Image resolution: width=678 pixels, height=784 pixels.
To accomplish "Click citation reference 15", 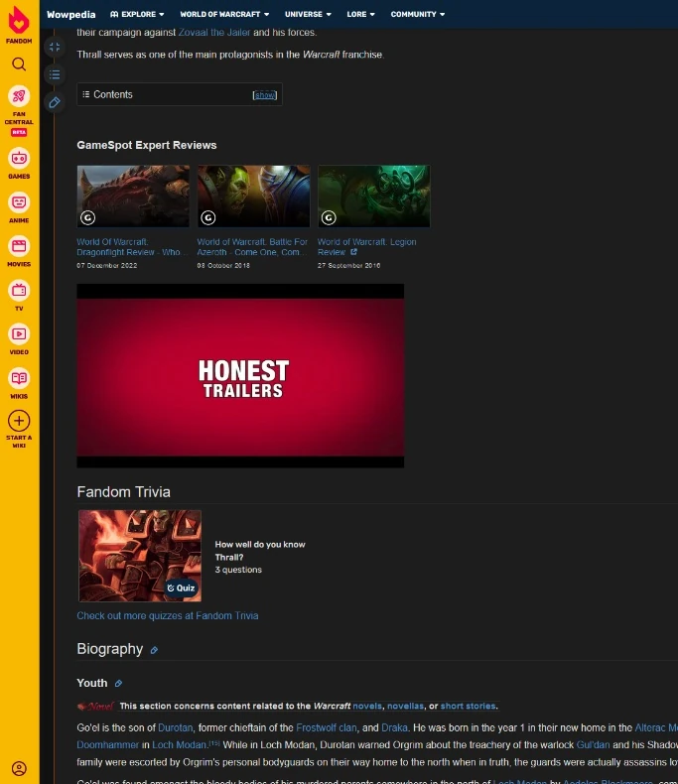I will pyautogui.click(x=214, y=743).
